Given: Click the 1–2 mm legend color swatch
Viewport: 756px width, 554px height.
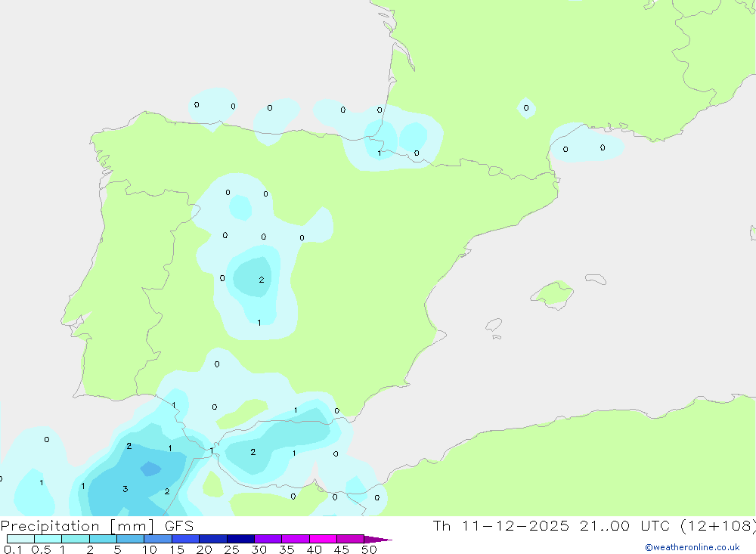Looking at the screenshot, I should click(76, 539).
